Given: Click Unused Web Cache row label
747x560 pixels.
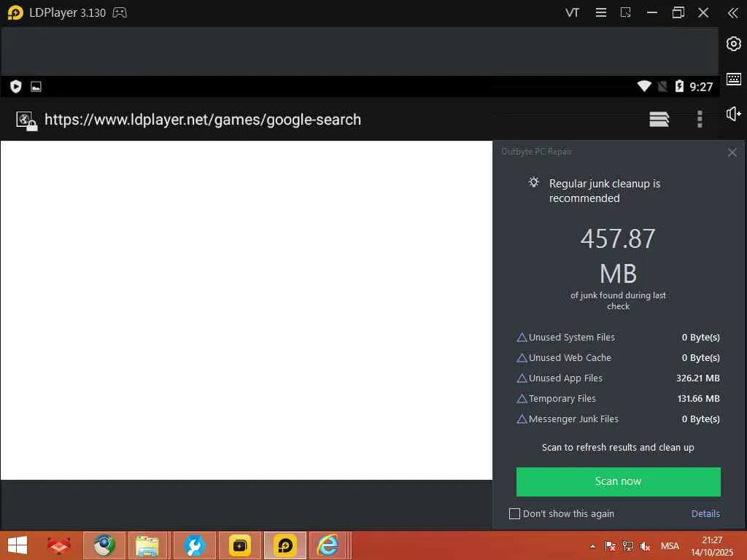Looking at the screenshot, I should point(570,357).
